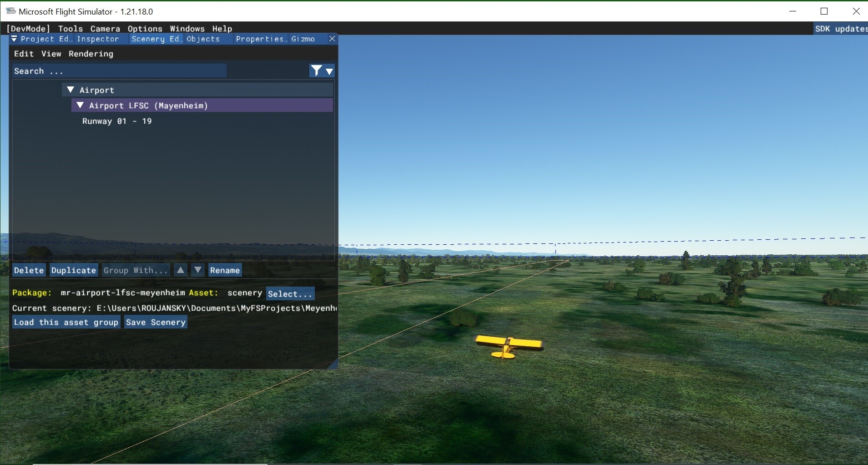Click the Delete button
Image resolution: width=868 pixels, height=465 pixels.
[x=29, y=270]
